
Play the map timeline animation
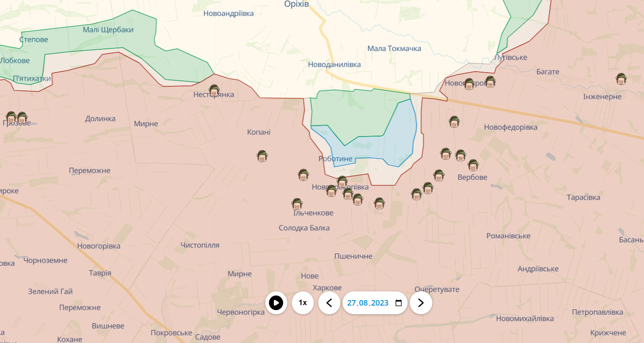pos(276,303)
